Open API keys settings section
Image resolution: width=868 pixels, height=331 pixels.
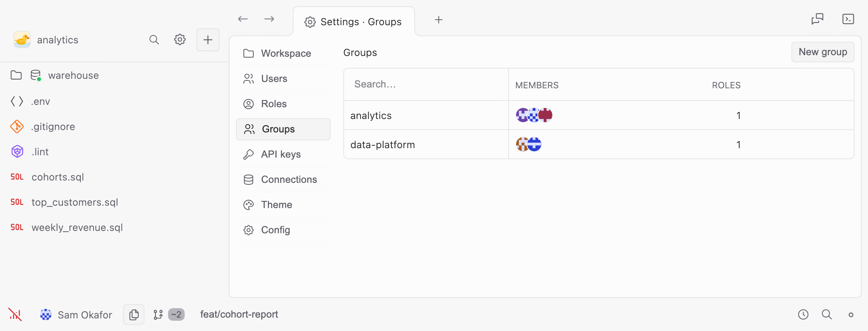(283, 154)
